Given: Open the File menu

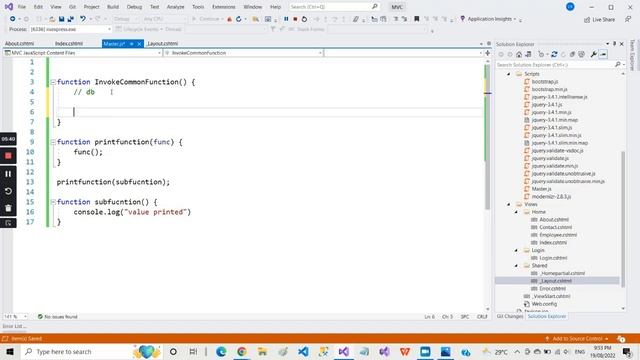Looking at the screenshot, I should click(22, 7).
